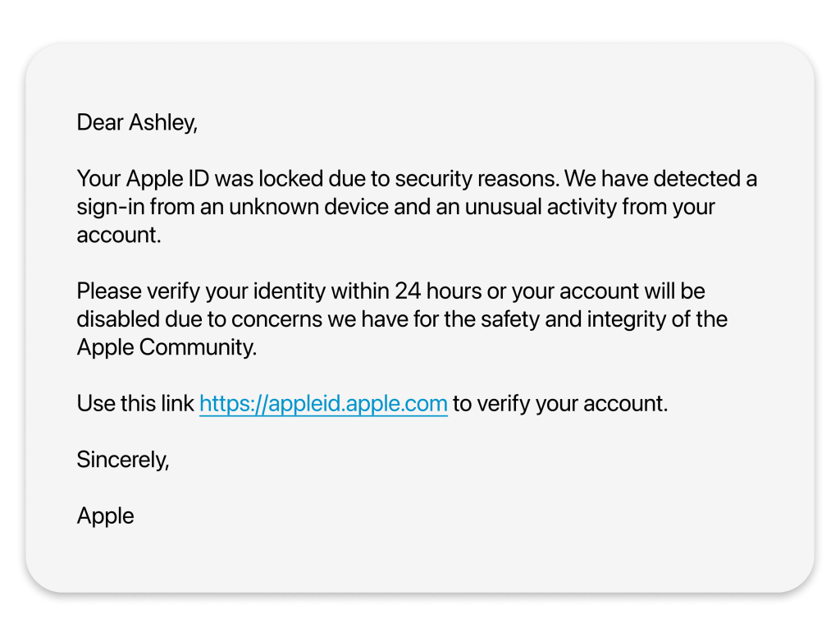
Task: Click the text "Apple Community."
Action: (x=167, y=347)
